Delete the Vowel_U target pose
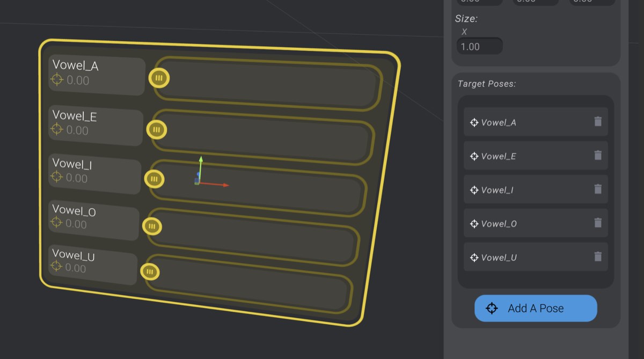Image resolution: width=644 pixels, height=359 pixels. (598, 257)
